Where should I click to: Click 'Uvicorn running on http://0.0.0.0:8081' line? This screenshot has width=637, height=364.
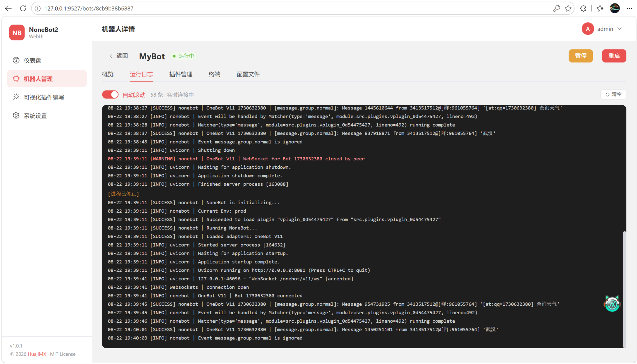point(239,270)
